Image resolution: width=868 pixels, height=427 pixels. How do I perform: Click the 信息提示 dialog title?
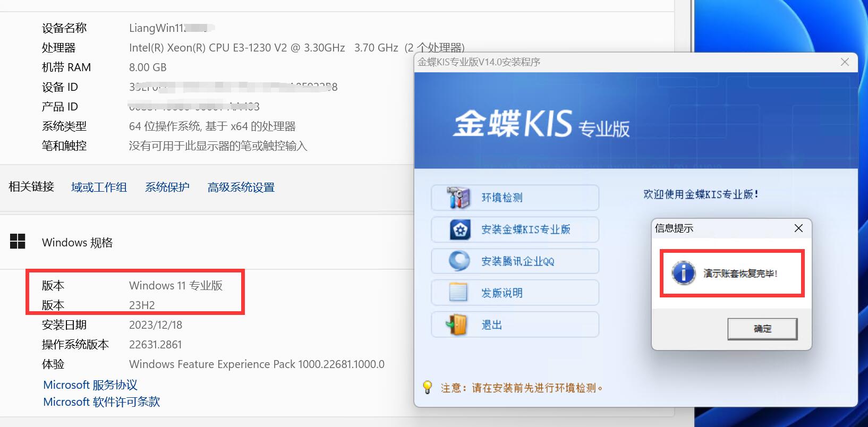[674, 228]
